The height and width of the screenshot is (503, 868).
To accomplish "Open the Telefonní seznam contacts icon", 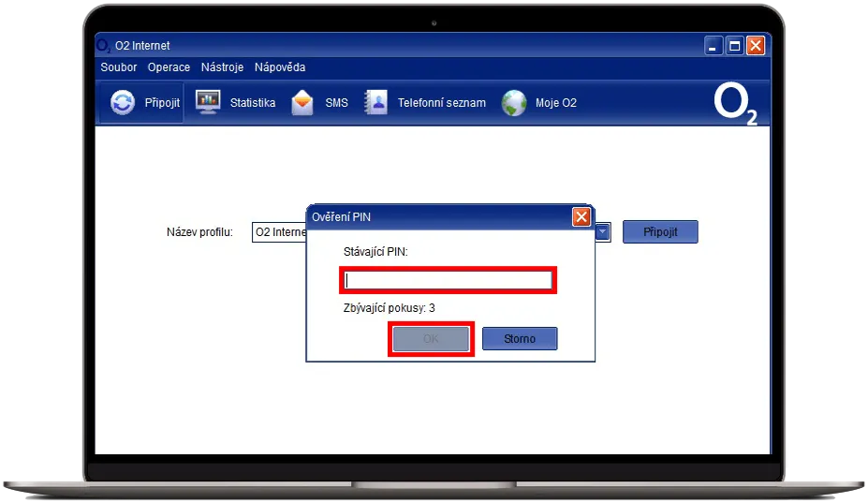I will pyautogui.click(x=376, y=103).
